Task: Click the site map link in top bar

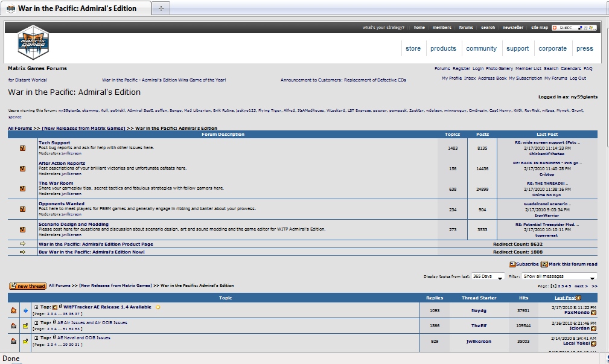Action: tap(540, 28)
